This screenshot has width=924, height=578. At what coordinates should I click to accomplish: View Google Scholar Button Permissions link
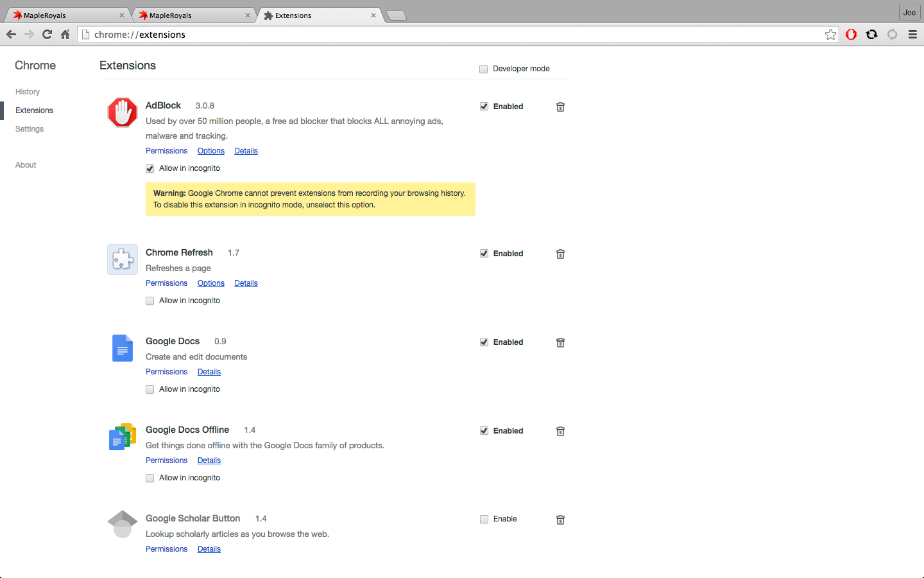pos(166,549)
